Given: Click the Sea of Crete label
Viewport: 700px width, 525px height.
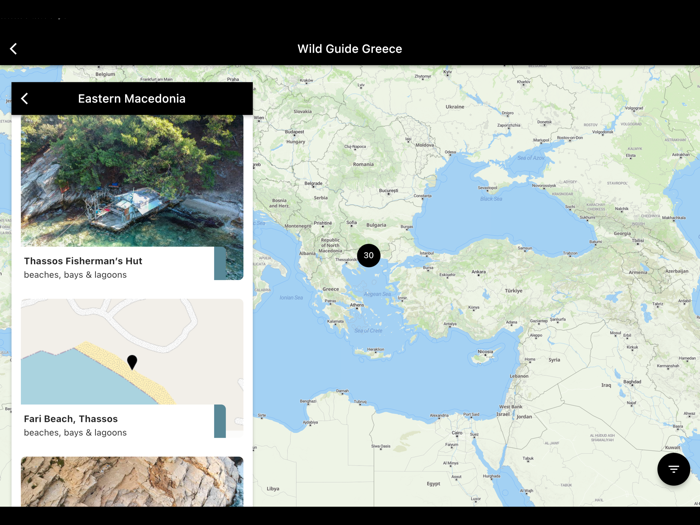Looking at the screenshot, I should coord(368,331).
